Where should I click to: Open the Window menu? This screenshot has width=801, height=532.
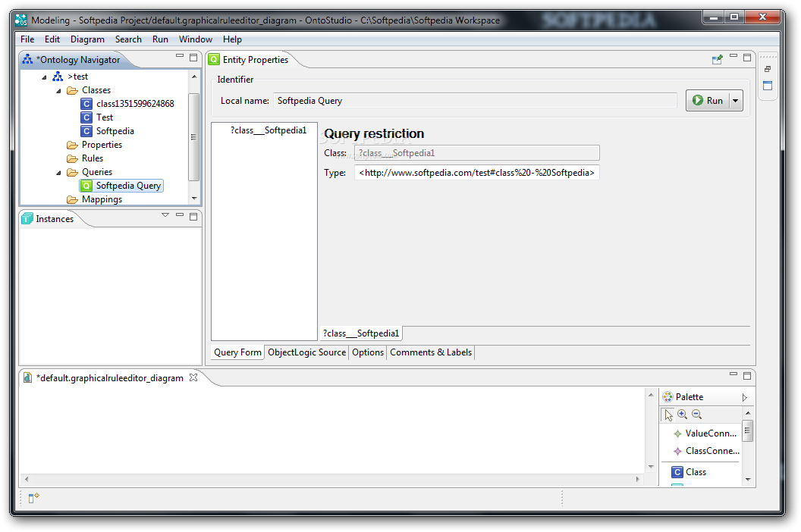tap(195, 39)
